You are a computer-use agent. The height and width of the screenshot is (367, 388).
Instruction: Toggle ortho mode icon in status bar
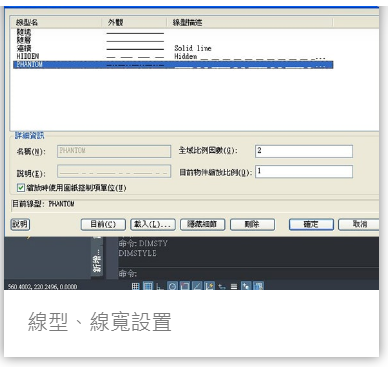point(159,286)
